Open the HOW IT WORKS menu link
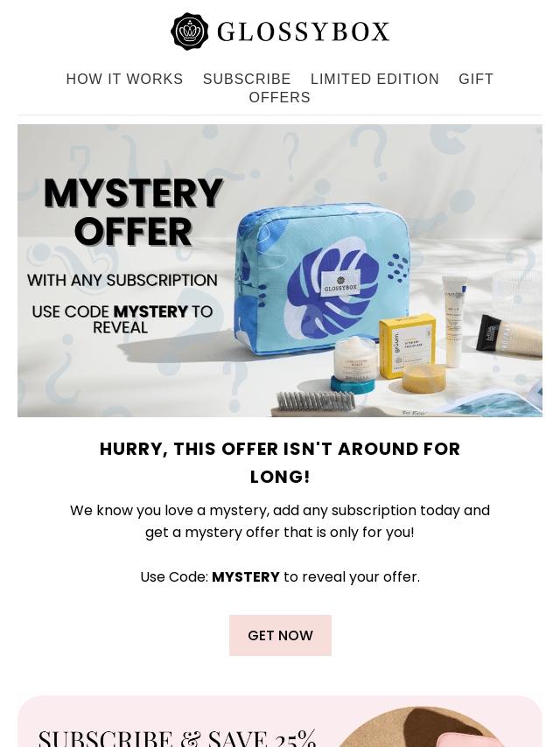This screenshot has width=560, height=747. pyautogui.click(x=124, y=79)
